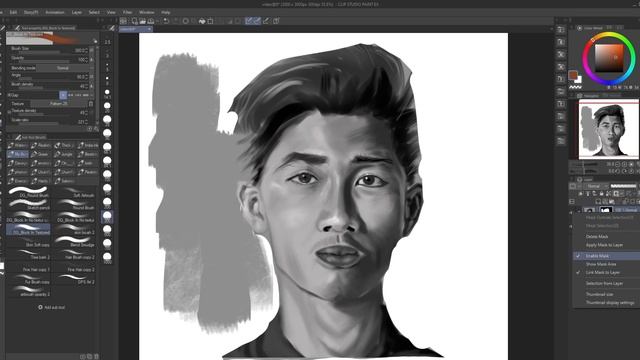Click the Snap to special ruler icon

coord(267,21)
